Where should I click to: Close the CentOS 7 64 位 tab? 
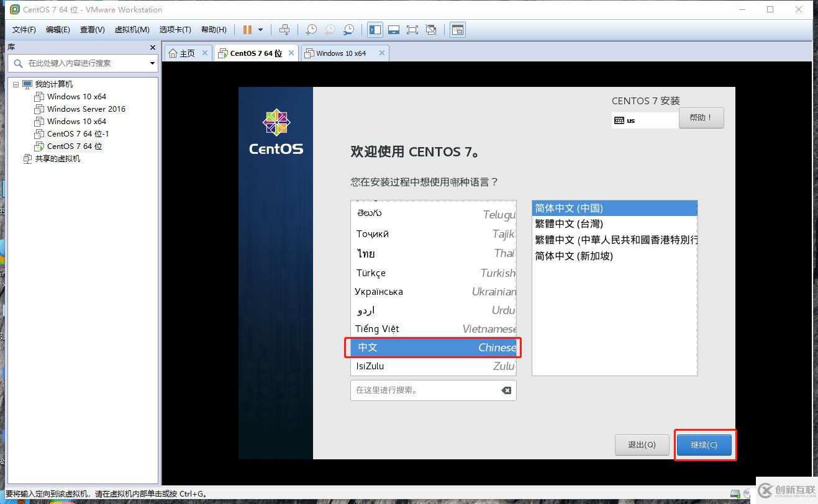(x=291, y=53)
